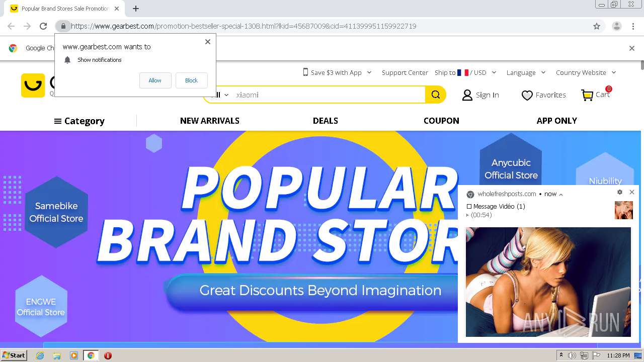This screenshot has width=644, height=362.
Task: Open the Windows Start menu
Action: tap(14, 355)
